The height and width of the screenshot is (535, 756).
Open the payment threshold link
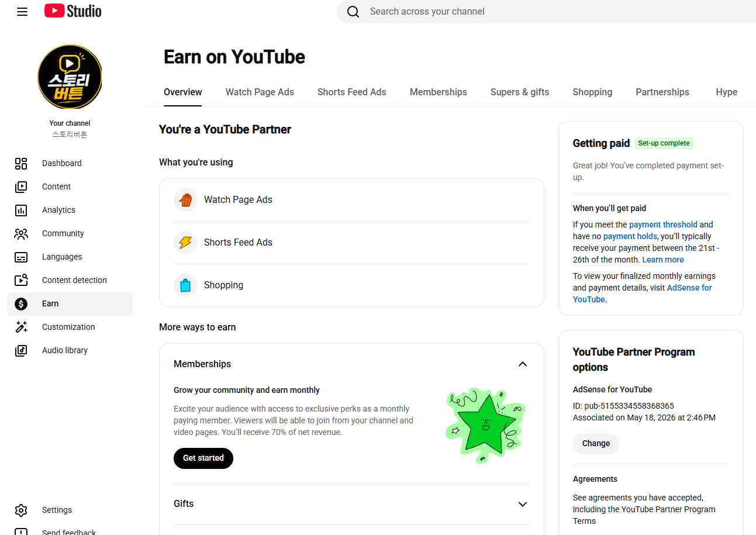pos(663,225)
